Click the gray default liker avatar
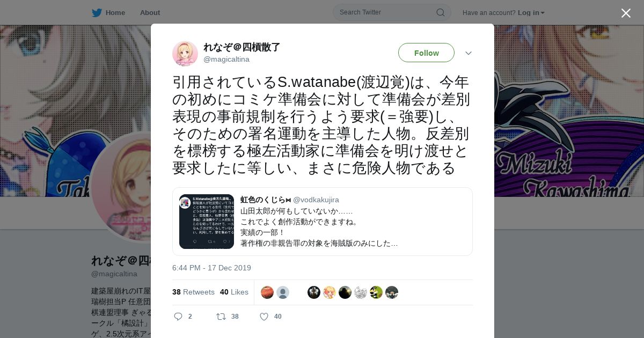Image resolution: width=644 pixels, height=338 pixels. click(x=283, y=292)
